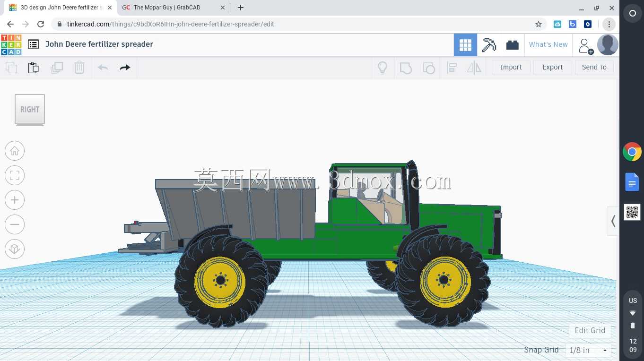Undo the last action
Screen dimensions: 644x361
tap(103, 68)
